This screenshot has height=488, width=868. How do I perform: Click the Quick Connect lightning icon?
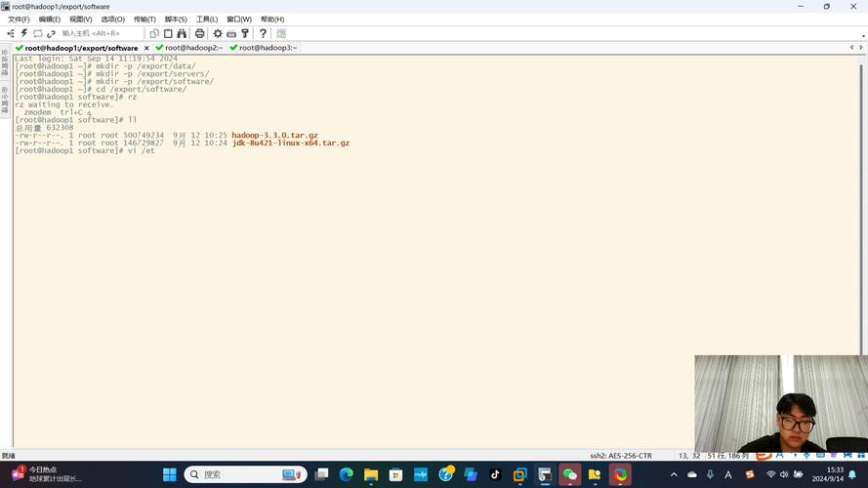(x=24, y=34)
